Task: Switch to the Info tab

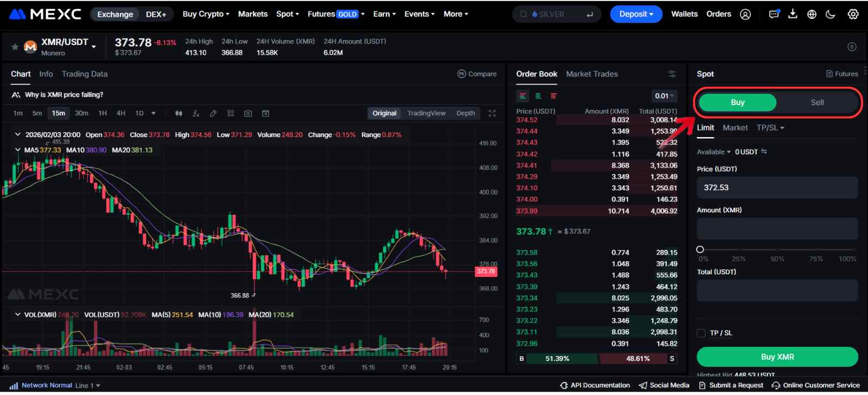Action: point(46,74)
